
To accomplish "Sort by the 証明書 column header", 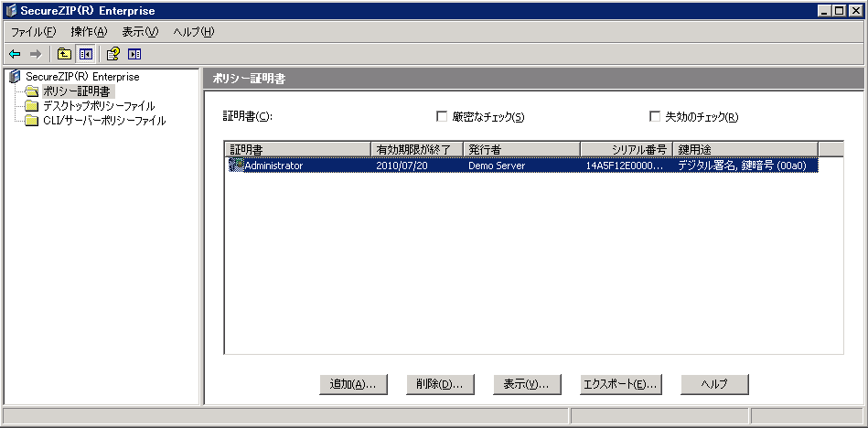I will tap(297, 149).
